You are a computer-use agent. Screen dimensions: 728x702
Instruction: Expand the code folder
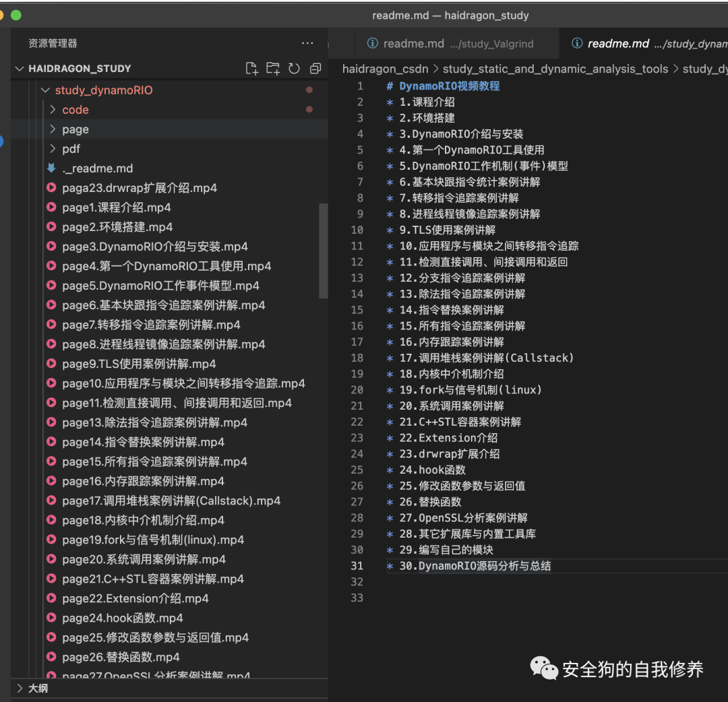[x=53, y=110]
